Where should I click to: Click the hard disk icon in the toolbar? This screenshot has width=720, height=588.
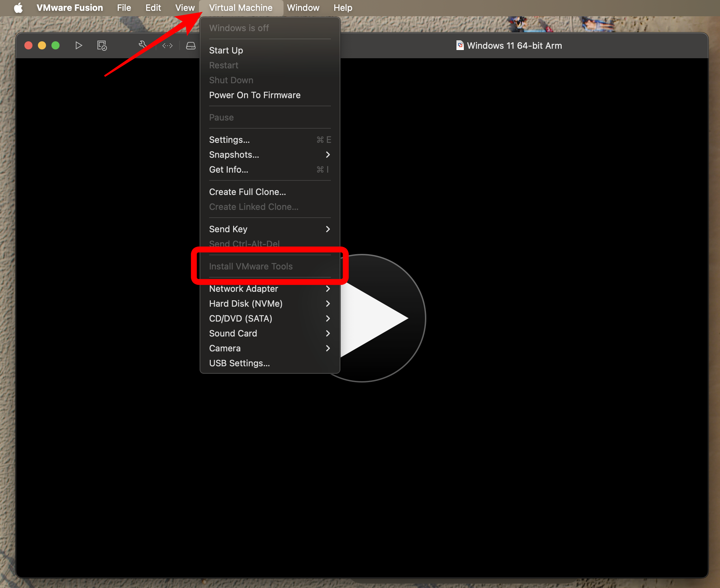point(191,45)
